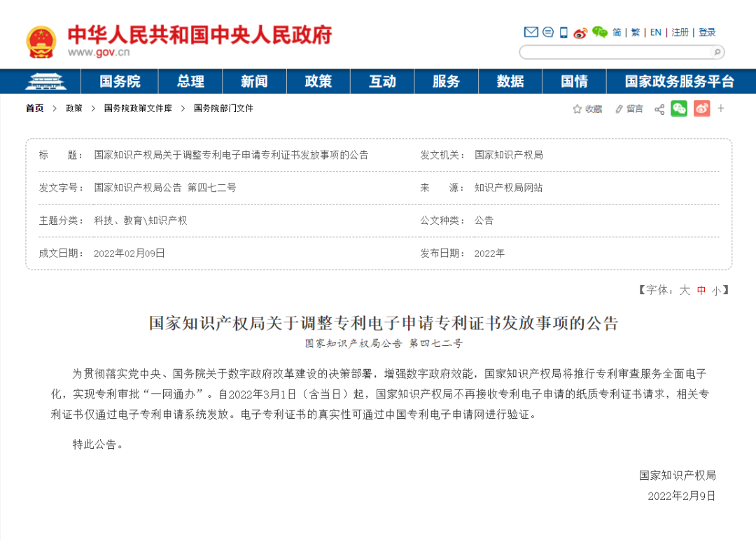756x540 pixels.
Task: Click the 特此公告 line
Action: [97, 445]
